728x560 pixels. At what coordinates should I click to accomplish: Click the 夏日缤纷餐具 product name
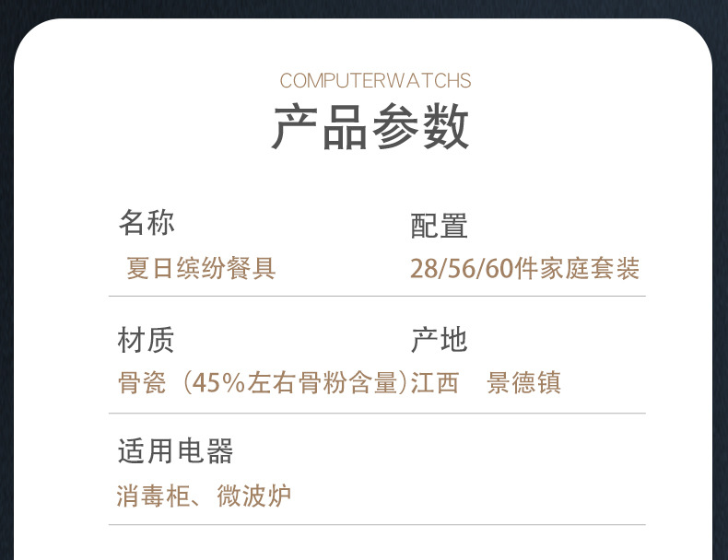tap(200, 269)
